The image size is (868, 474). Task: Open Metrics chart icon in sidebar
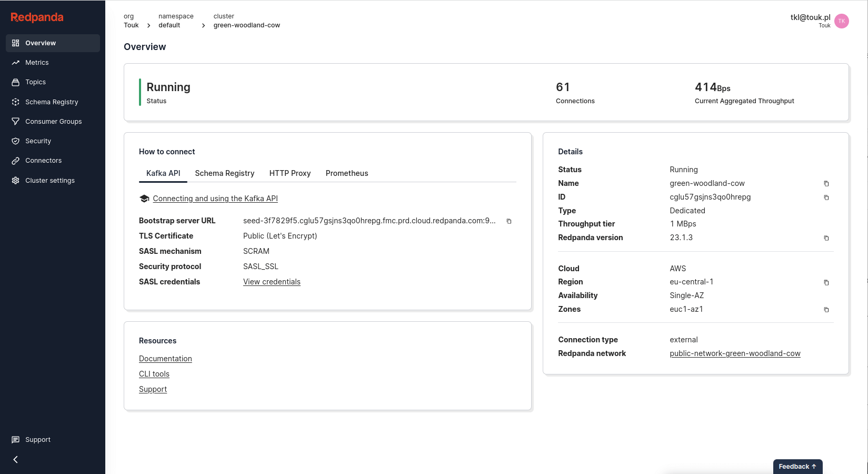tap(16, 63)
